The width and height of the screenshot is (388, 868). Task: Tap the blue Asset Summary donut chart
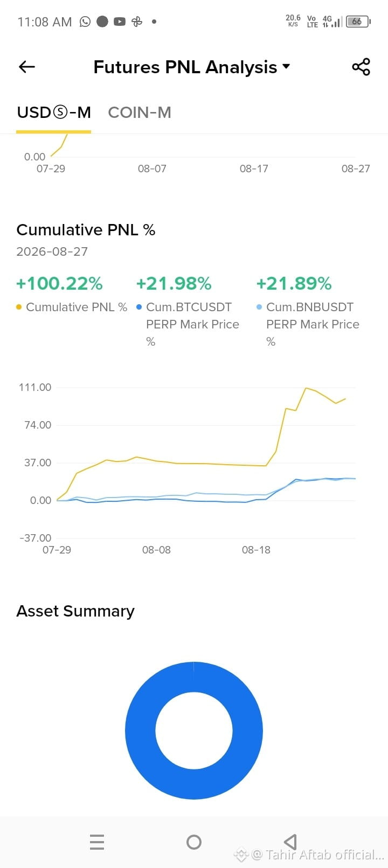[x=194, y=731]
